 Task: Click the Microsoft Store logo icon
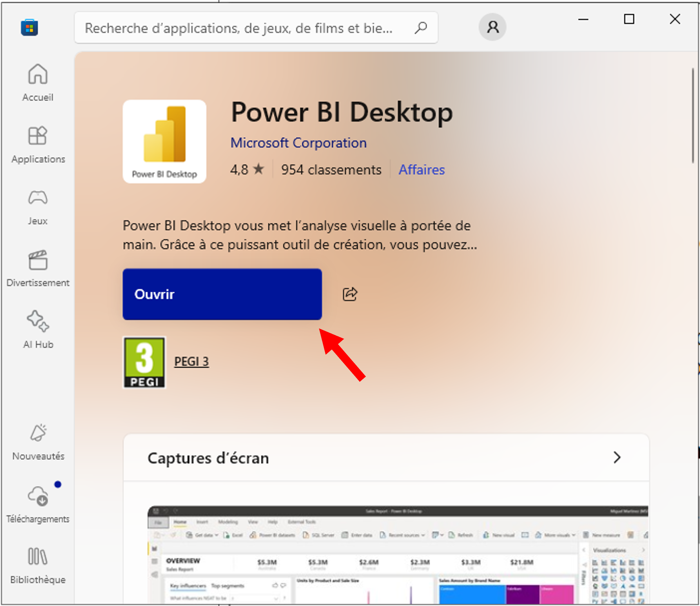[x=30, y=28]
